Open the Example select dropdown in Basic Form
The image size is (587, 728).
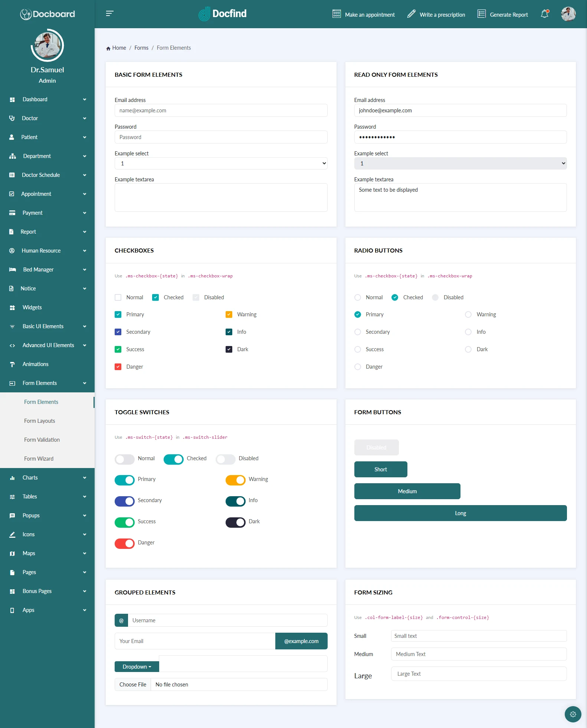(221, 164)
